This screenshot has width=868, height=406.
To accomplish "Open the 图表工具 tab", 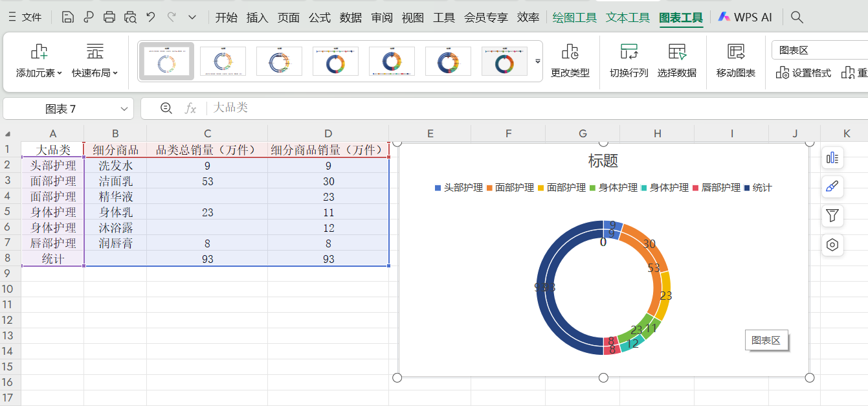I will click(681, 17).
